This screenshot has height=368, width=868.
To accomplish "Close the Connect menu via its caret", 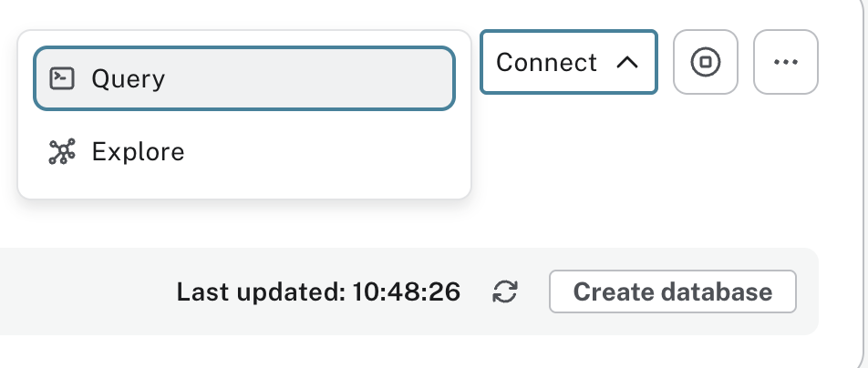I will point(626,62).
